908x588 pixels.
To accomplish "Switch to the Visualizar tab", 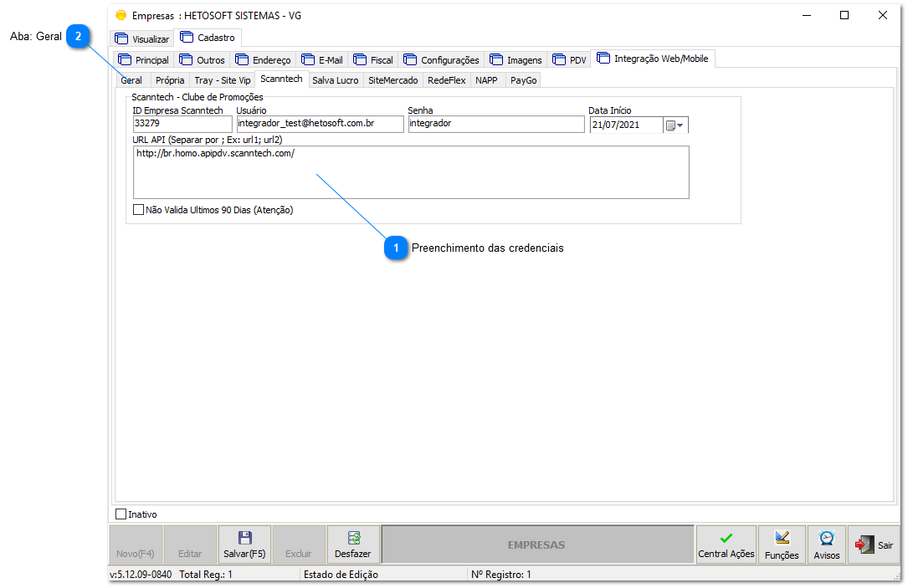I will [x=141, y=39].
